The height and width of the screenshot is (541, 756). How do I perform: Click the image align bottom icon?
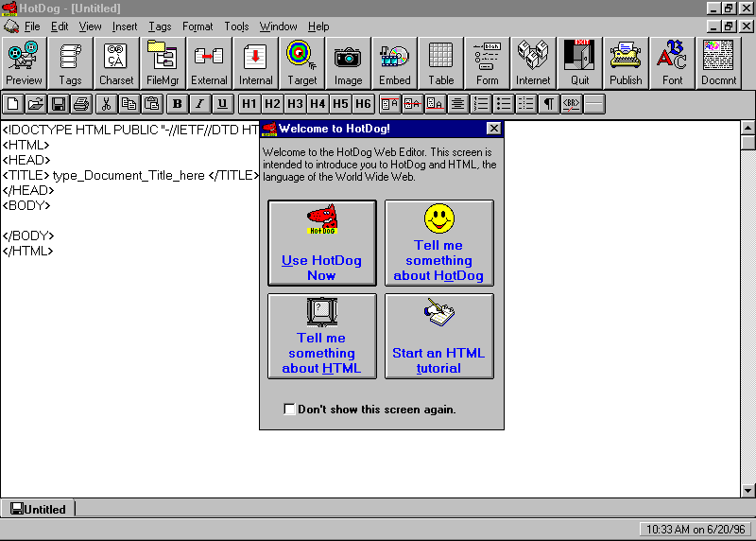[435, 104]
